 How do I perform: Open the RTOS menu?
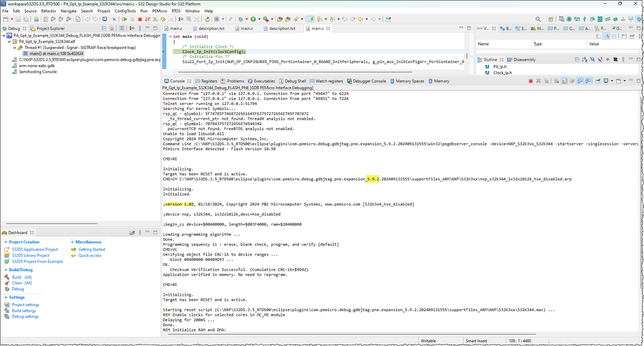coord(176,11)
